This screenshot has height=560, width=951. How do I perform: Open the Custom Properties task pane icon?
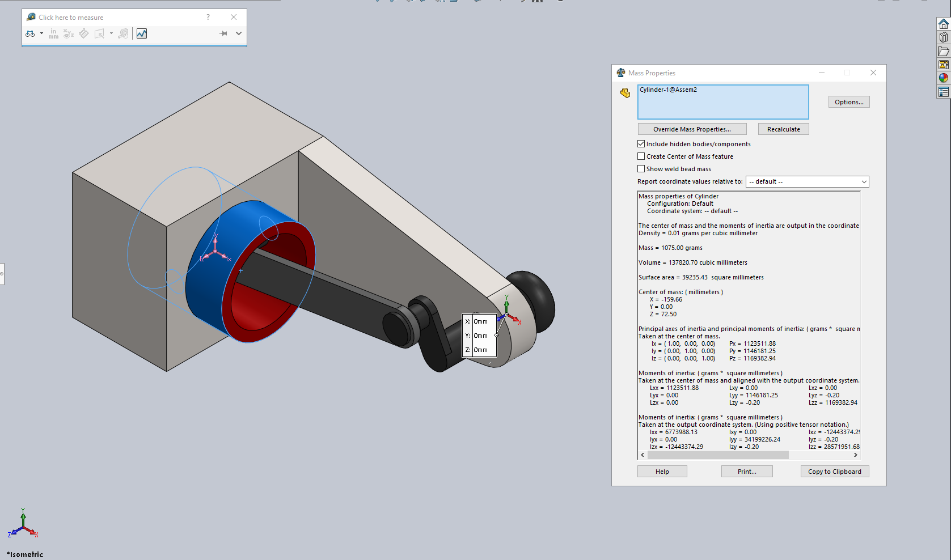tap(944, 92)
